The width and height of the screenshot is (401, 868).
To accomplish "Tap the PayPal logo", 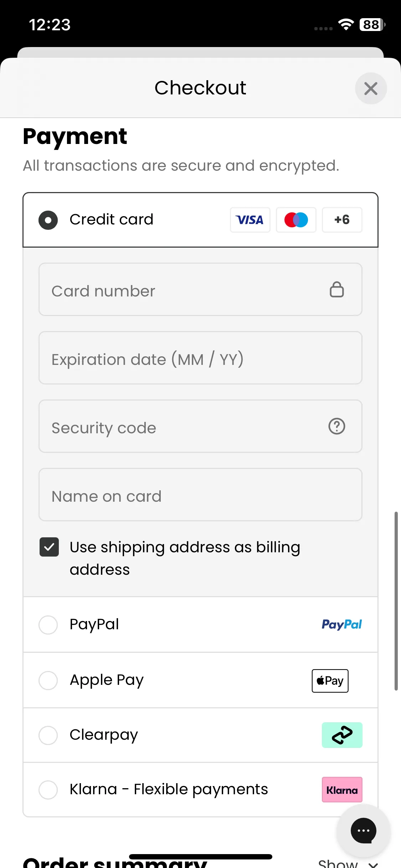I will tap(341, 624).
